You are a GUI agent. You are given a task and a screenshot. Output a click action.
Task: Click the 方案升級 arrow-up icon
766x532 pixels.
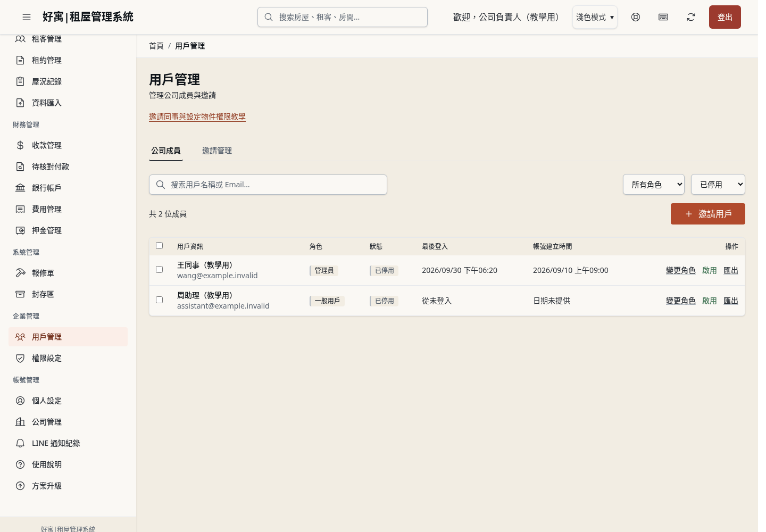click(20, 486)
